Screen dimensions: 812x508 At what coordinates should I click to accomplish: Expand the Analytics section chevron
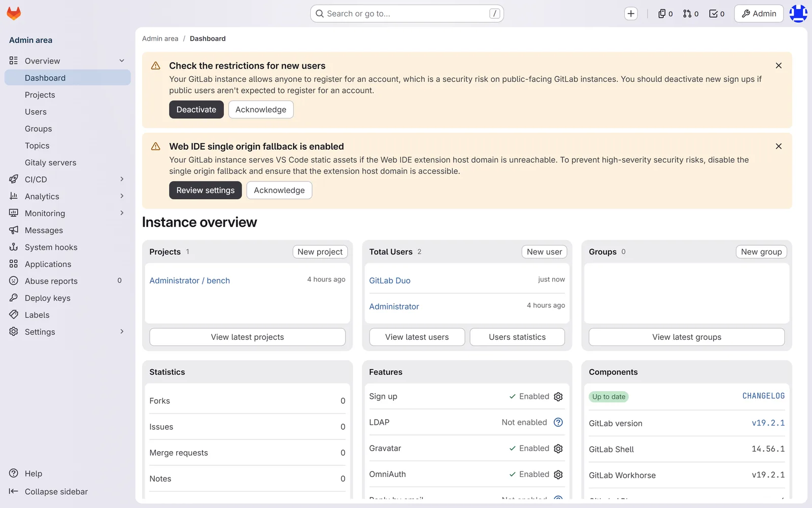tap(122, 196)
